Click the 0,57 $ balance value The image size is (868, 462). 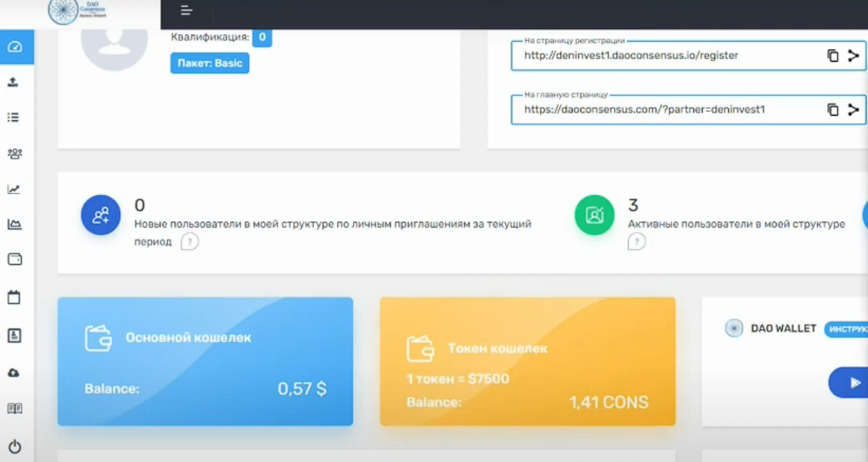point(302,389)
